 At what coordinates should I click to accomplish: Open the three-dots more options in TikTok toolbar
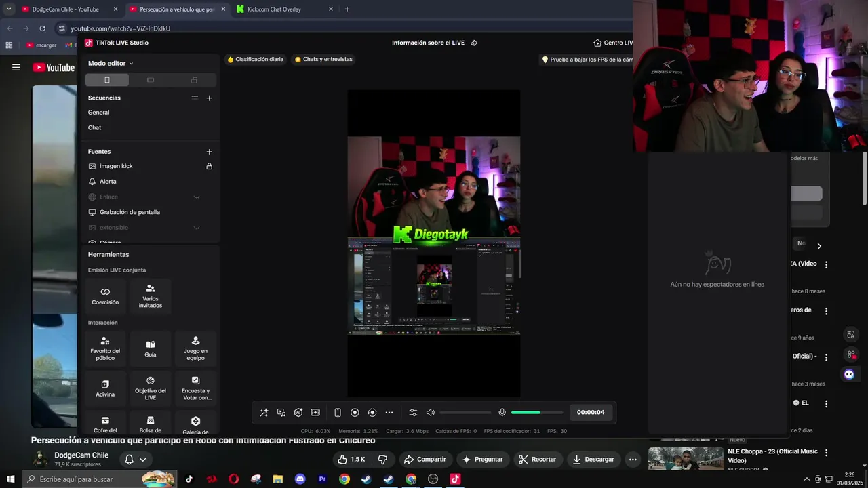pos(389,412)
